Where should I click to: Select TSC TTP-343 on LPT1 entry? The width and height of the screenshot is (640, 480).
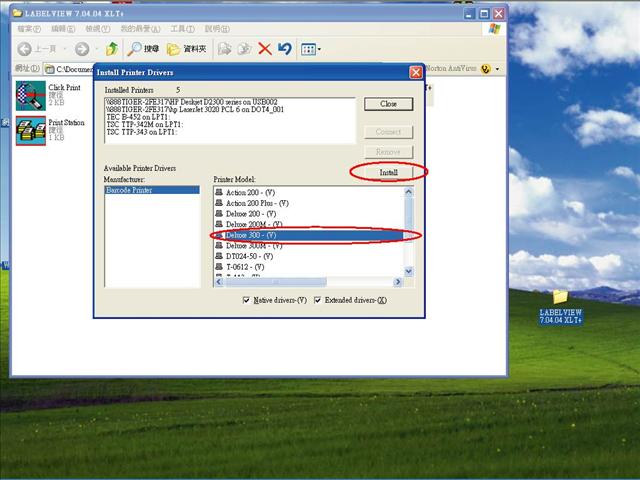pyautogui.click(x=142, y=132)
